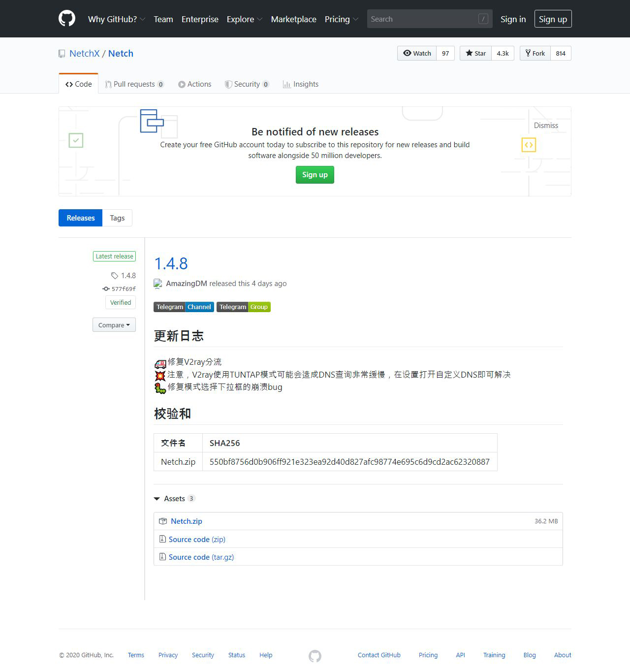Expand the Explore dropdown in header
The width and height of the screenshot is (630, 672).
[245, 19]
